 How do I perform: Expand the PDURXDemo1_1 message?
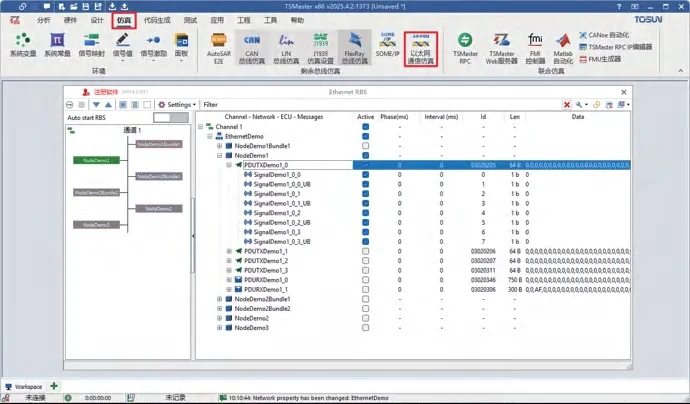229,290
